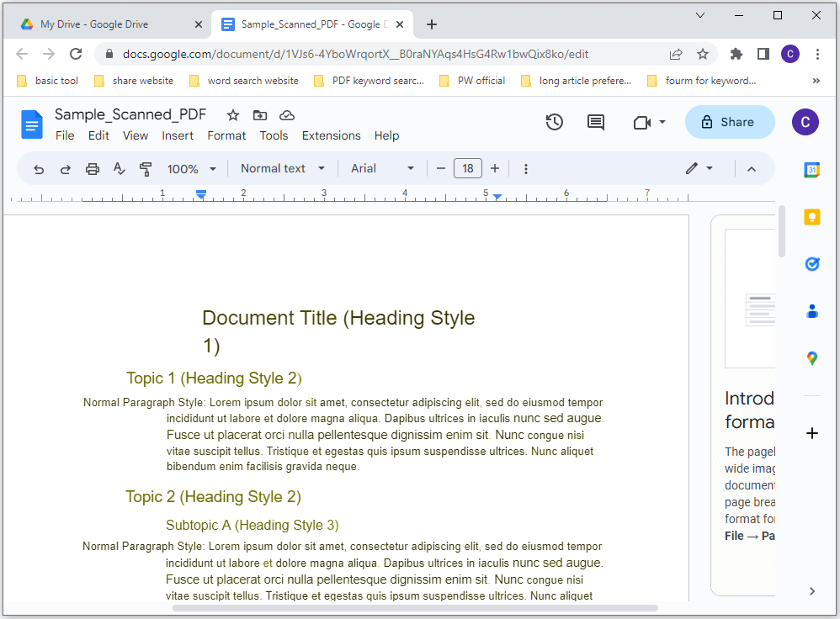Click the document title Sample_Scanned_PDF
The image size is (840, 619).
click(x=130, y=114)
